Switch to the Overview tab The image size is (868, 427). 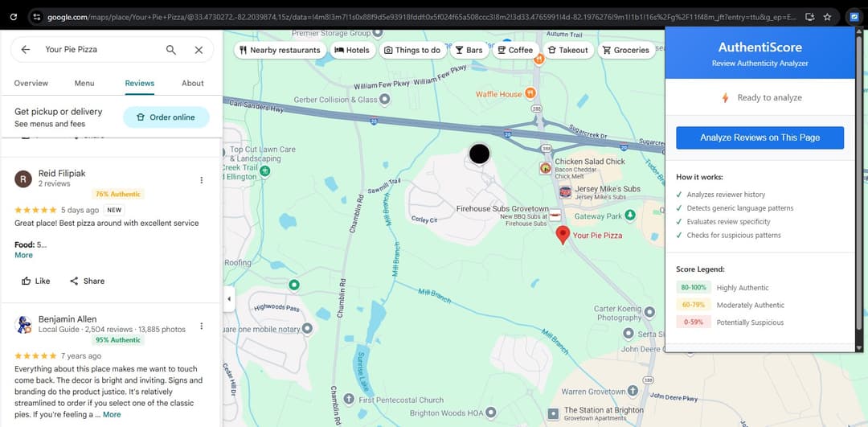[31, 83]
